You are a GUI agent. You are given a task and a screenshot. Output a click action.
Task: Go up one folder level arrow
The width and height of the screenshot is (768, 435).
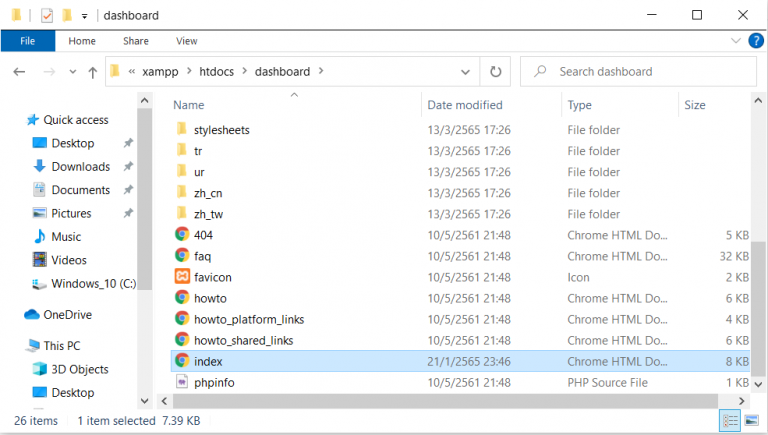(x=93, y=72)
